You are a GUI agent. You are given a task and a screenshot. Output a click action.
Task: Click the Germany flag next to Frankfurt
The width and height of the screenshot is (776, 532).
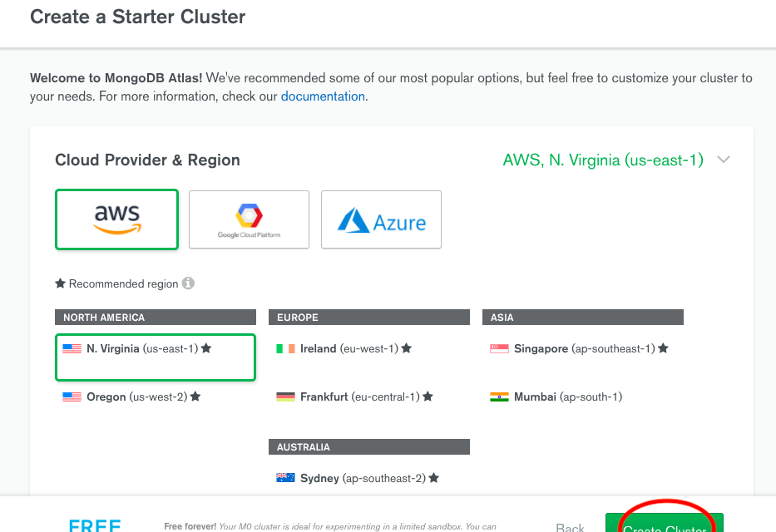[285, 397]
